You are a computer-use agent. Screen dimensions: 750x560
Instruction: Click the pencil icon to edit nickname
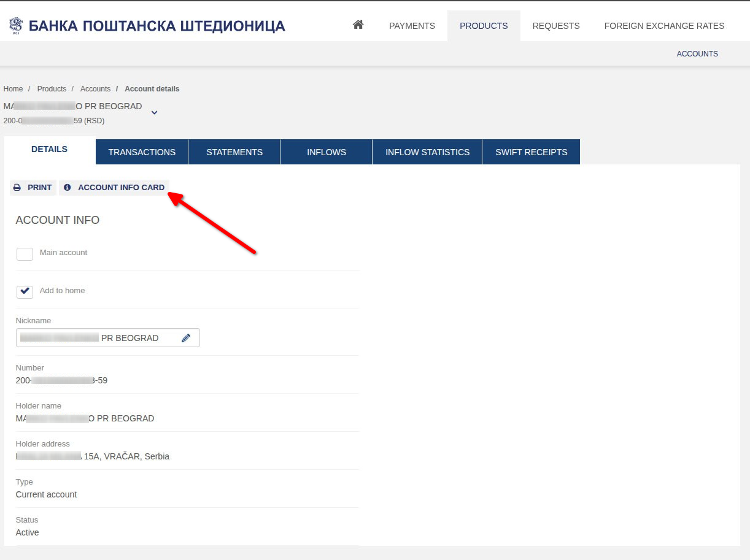pyautogui.click(x=186, y=338)
